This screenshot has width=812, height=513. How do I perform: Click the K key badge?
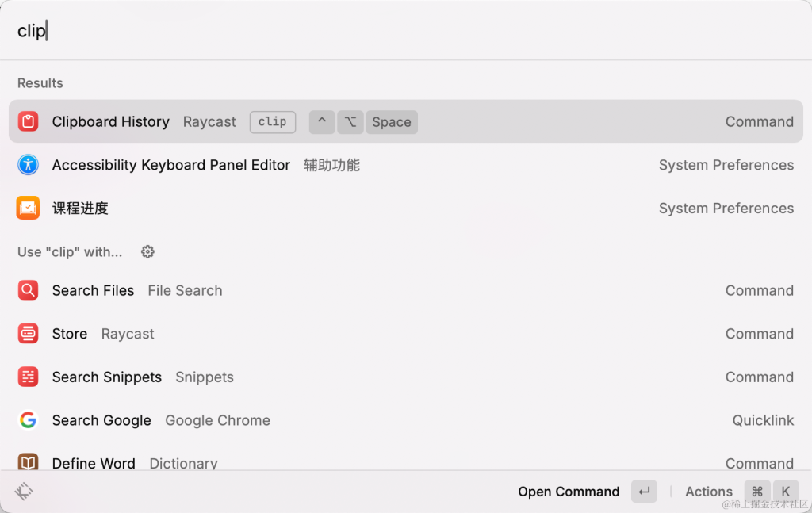coord(786,492)
